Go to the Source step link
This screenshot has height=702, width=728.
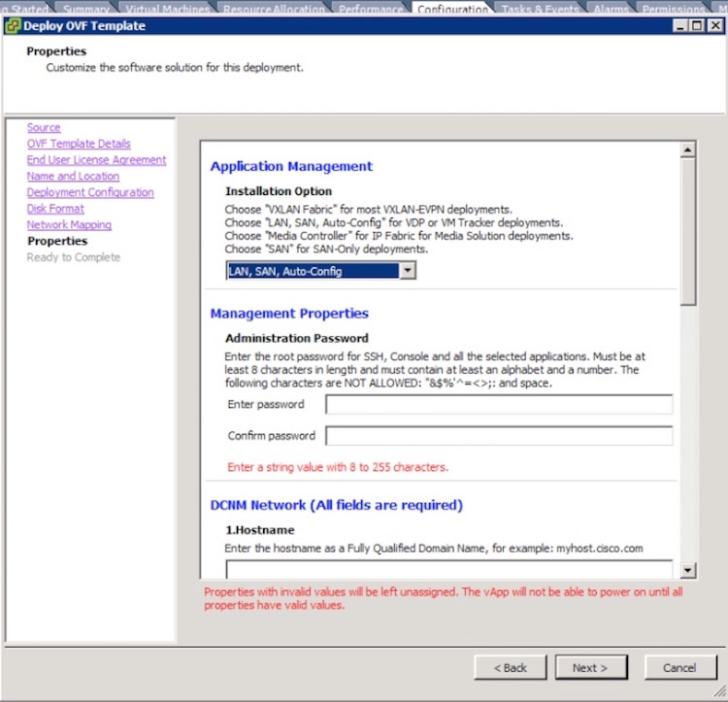pyautogui.click(x=44, y=127)
